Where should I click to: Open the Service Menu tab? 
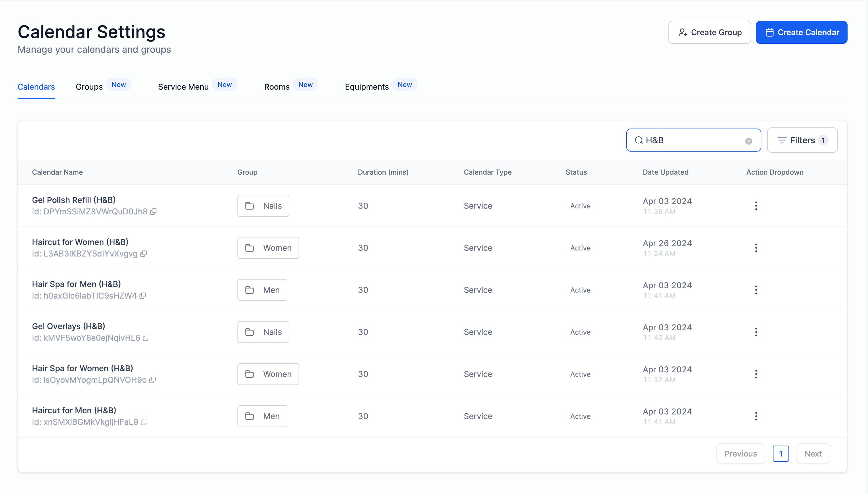pyautogui.click(x=183, y=87)
